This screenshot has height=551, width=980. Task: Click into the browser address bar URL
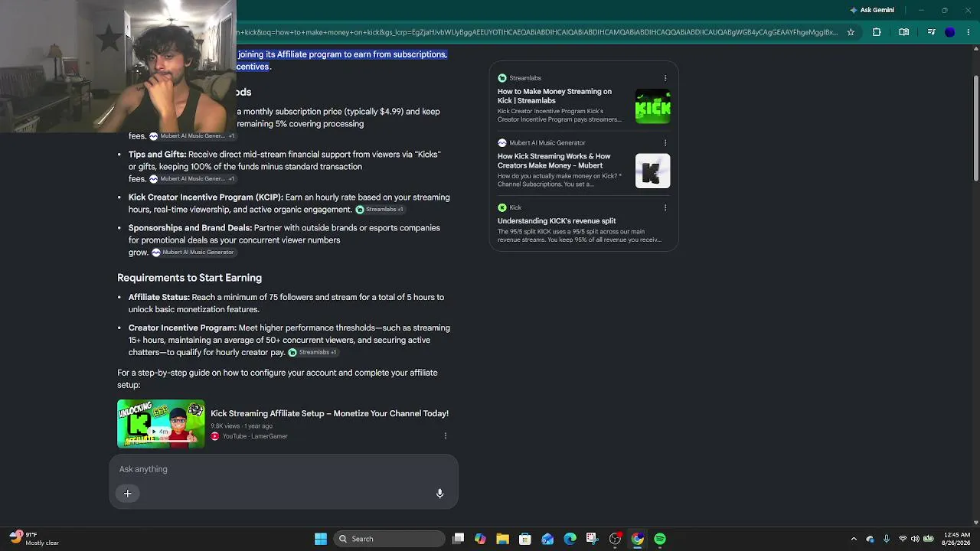tap(537, 32)
